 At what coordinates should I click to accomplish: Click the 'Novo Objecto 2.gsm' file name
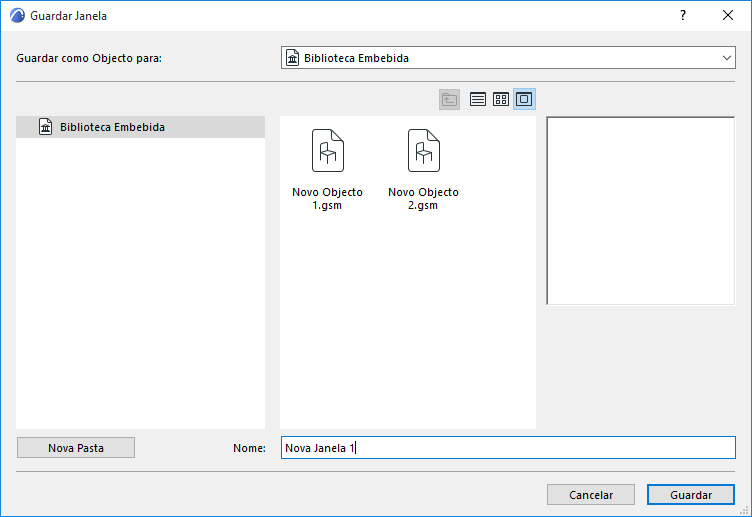[x=423, y=199]
